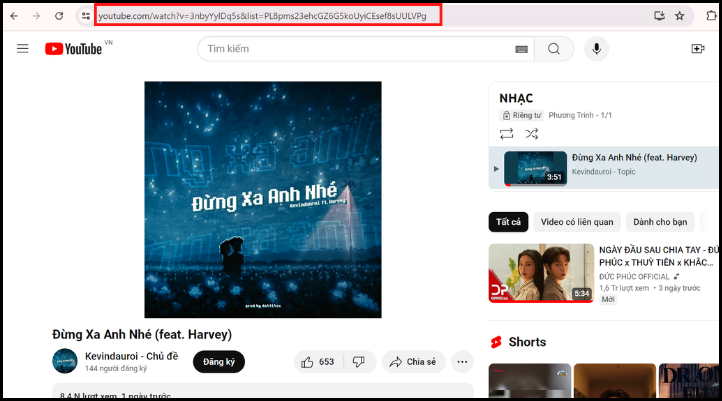The image size is (722, 401).
Task: Open the browser extensions icon
Action: (x=711, y=16)
